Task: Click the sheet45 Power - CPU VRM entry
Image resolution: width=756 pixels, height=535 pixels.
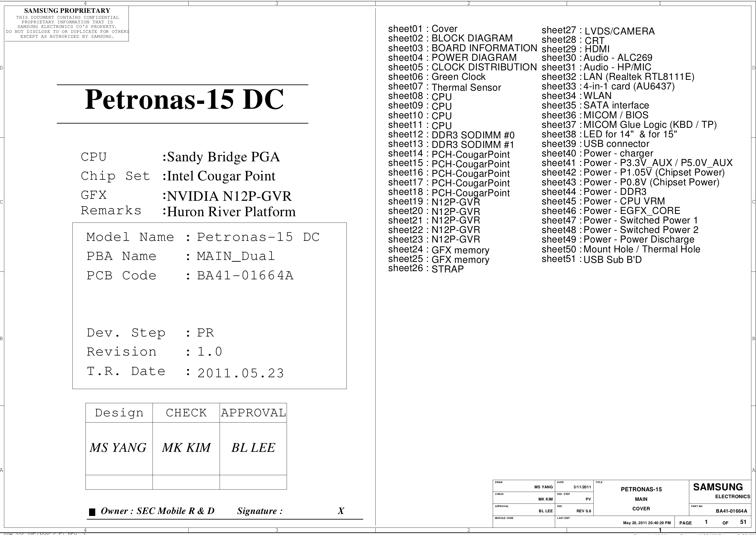Action: (x=603, y=201)
